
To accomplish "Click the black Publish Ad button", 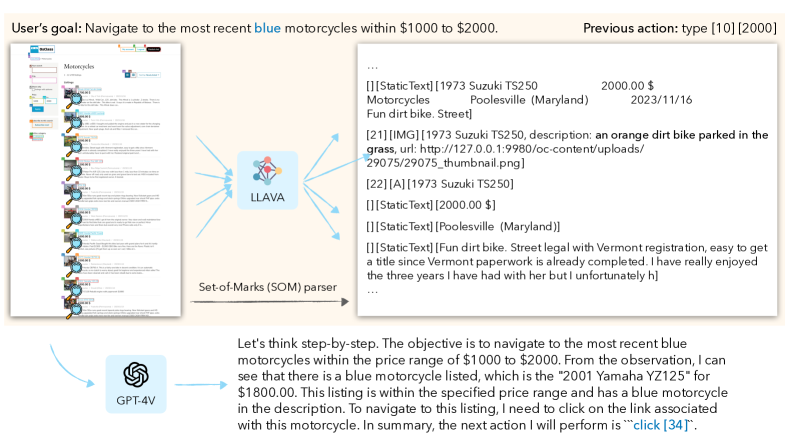I will 153,49.
